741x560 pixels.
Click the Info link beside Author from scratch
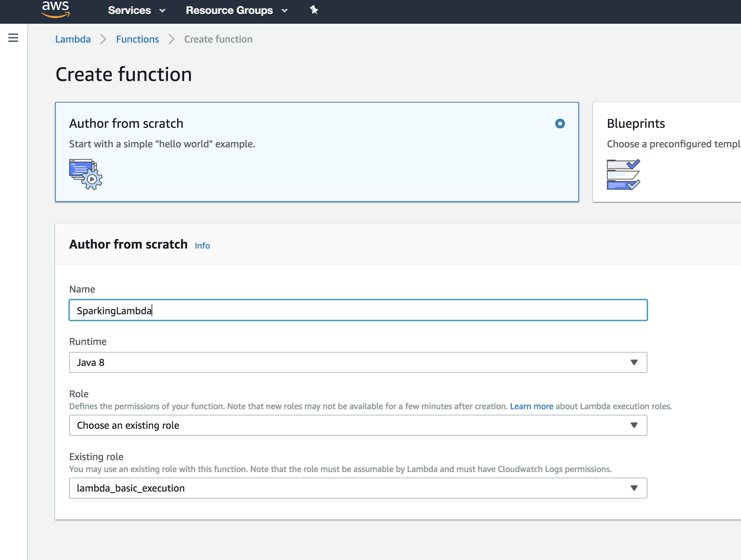[x=202, y=245]
